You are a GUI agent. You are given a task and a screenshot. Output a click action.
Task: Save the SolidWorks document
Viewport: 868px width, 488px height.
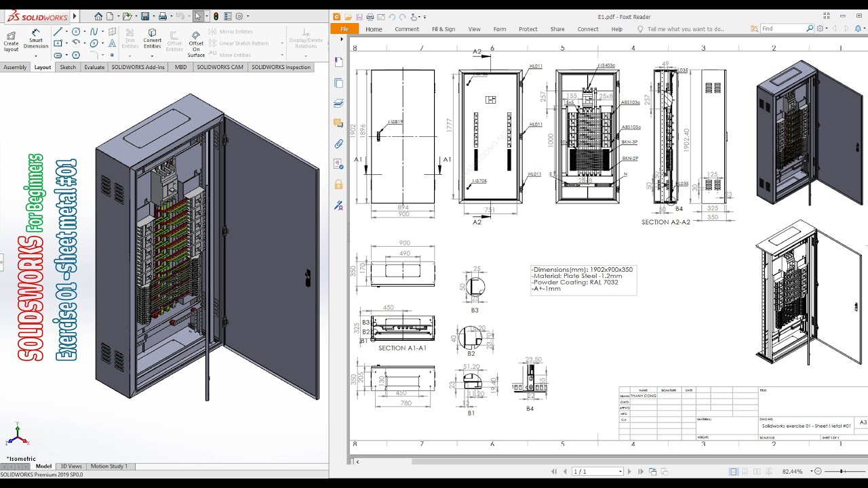(145, 16)
